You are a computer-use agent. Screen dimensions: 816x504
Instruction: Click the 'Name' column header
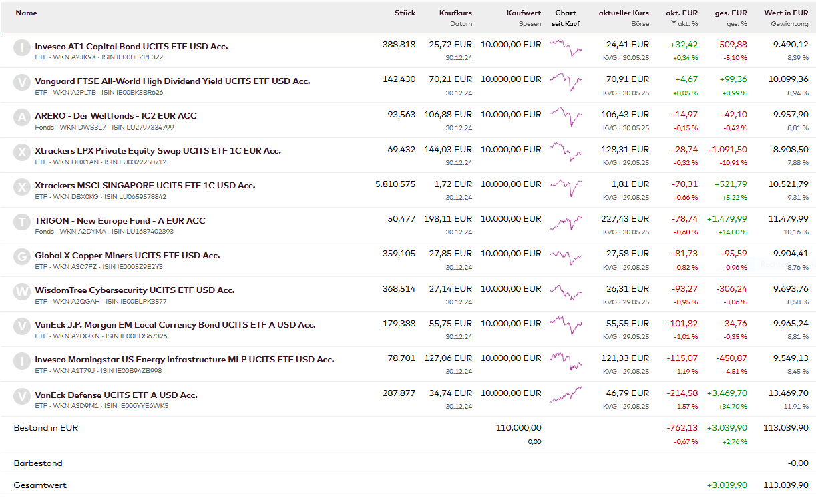pyautogui.click(x=27, y=13)
